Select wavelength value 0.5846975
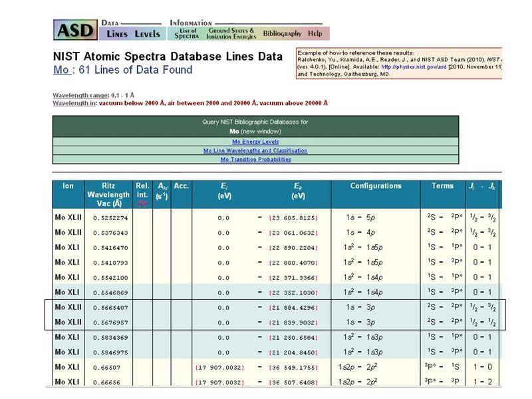Viewport: 532px width, 399px height. 110,352
